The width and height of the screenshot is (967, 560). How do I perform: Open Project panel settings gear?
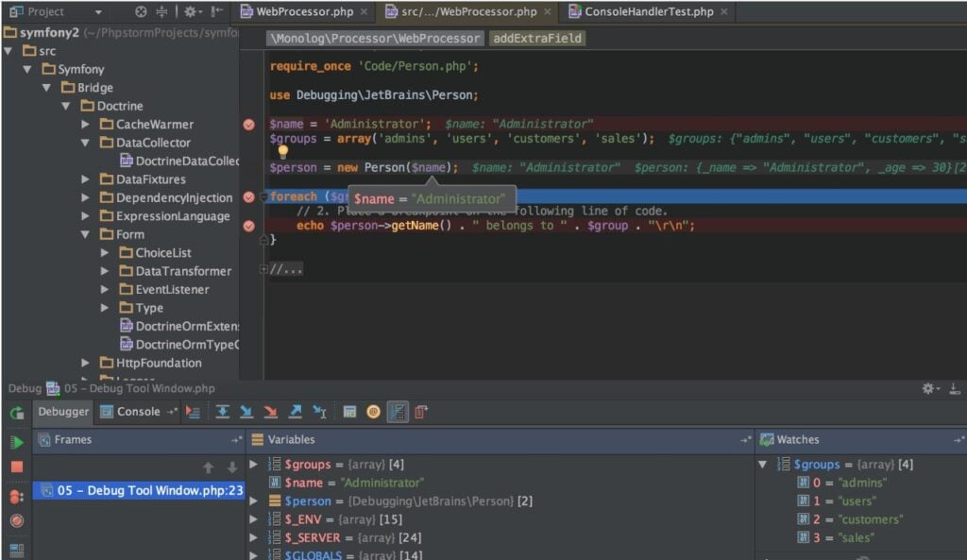pyautogui.click(x=193, y=11)
